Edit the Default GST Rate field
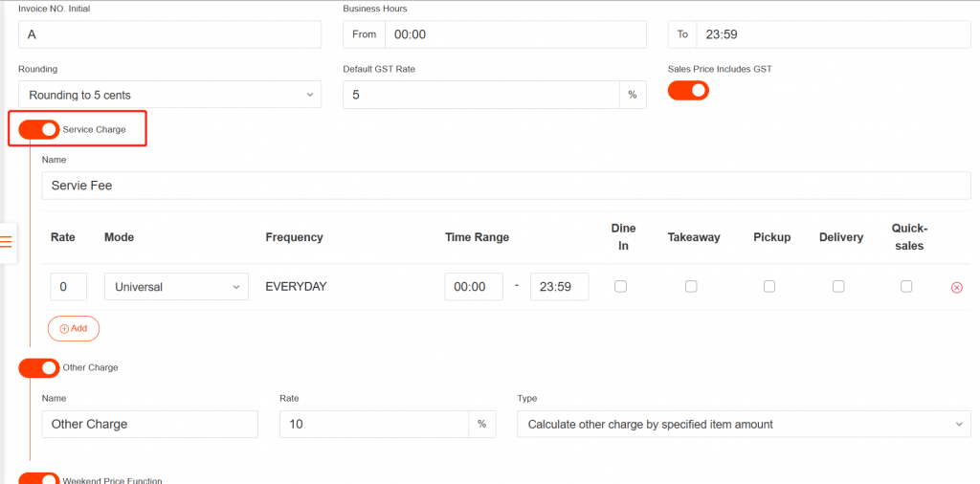 481,95
